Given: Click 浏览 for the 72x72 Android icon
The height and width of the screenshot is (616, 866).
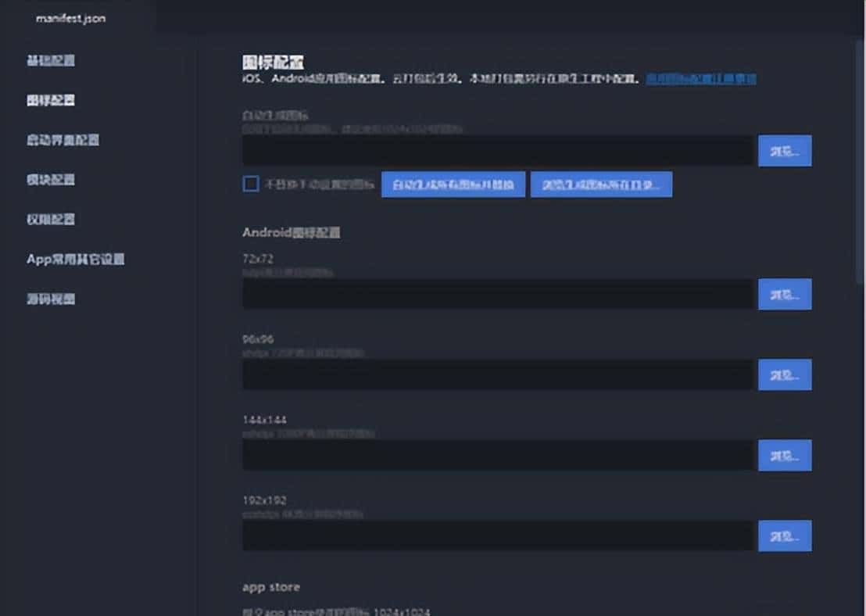Looking at the screenshot, I should (785, 294).
